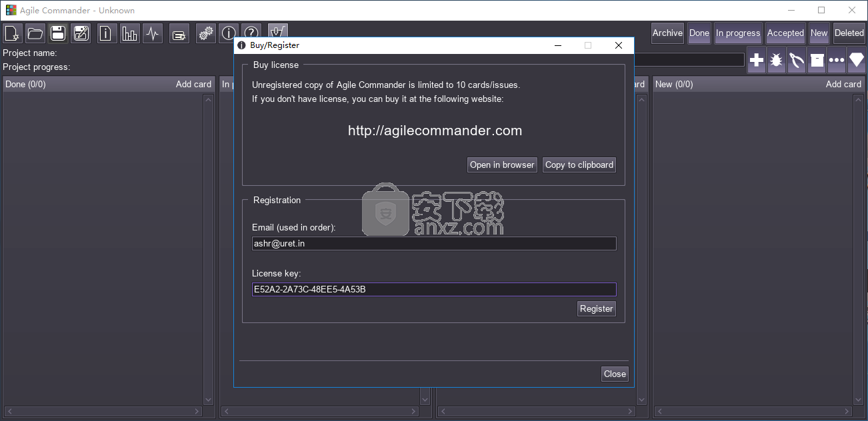The image size is (868, 421).
Task: Click the "Done (0/0)" column header
Action: click(x=25, y=84)
